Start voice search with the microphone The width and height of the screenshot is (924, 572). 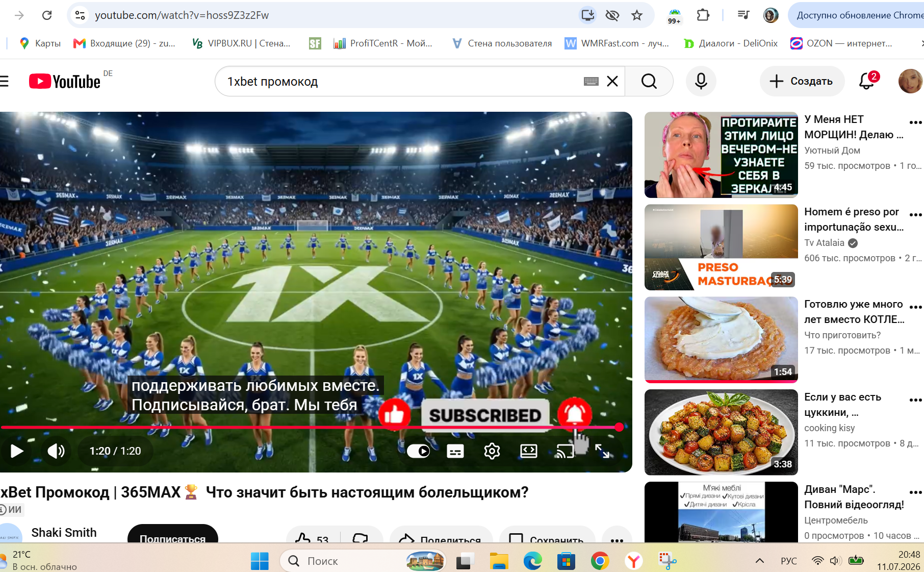701,81
